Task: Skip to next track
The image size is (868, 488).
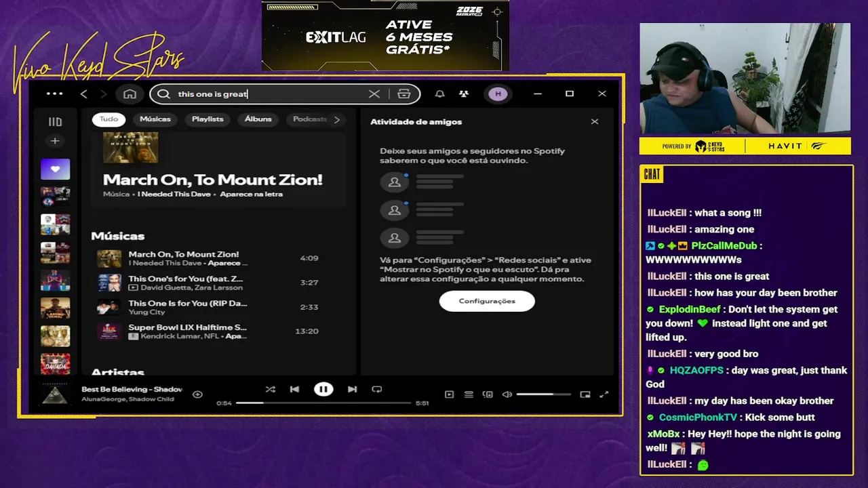Action: pyautogui.click(x=352, y=389)
